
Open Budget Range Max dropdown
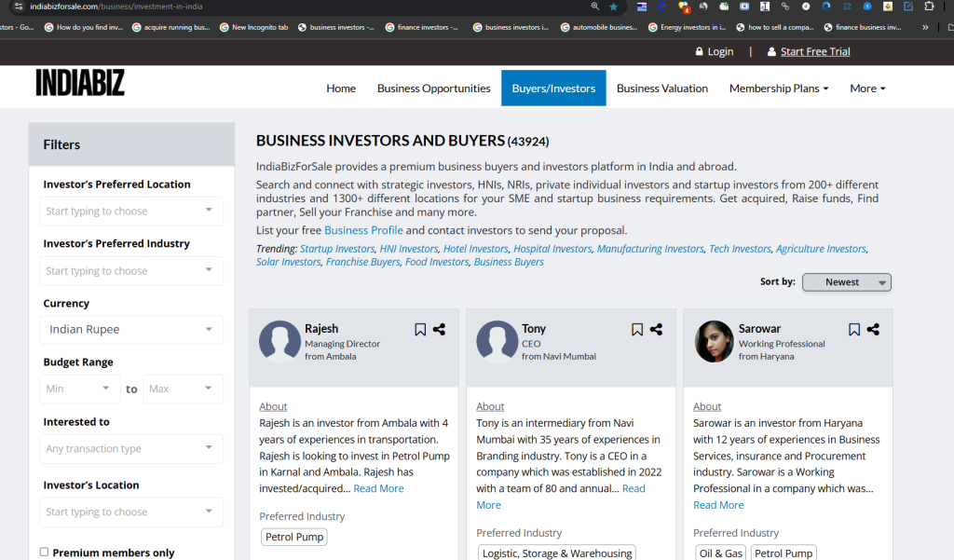point(183,389)
